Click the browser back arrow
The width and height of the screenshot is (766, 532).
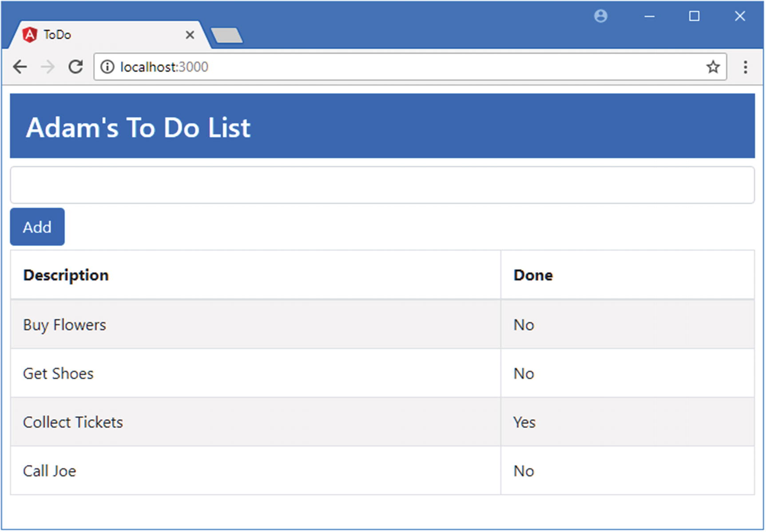[20, 67]
